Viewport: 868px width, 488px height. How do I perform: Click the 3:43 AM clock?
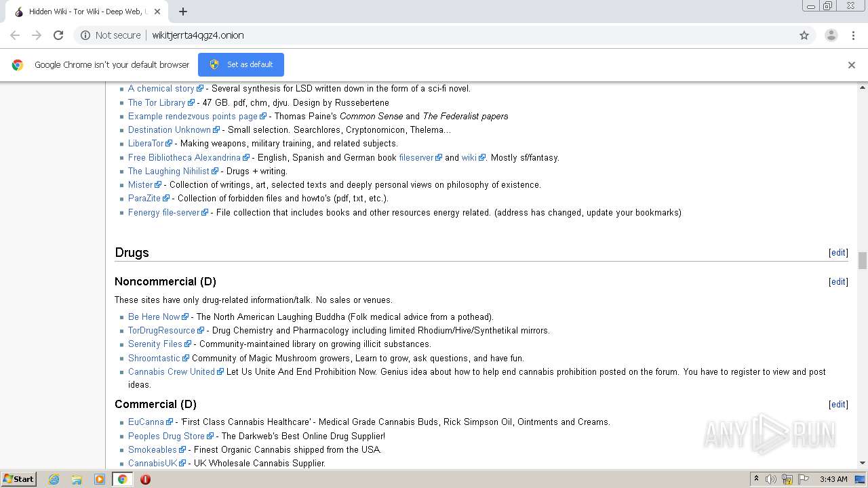pos(833,479)
